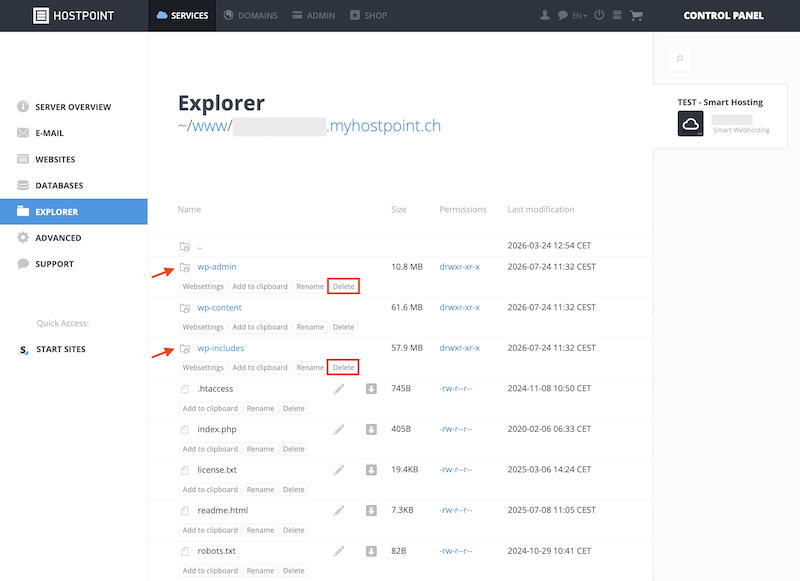Open the wp-includes folder link
The image size is (800, 581).
pyautogui.click(x=220, y=348)
